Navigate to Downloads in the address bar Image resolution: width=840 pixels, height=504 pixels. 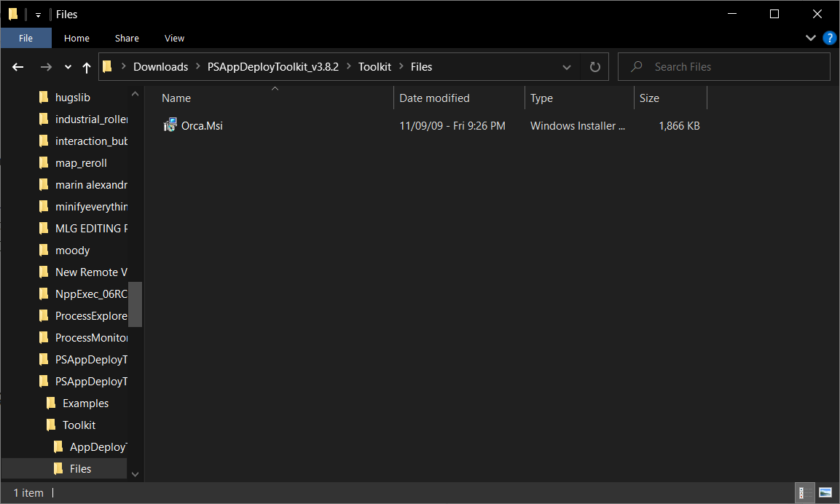coord(161,67)
